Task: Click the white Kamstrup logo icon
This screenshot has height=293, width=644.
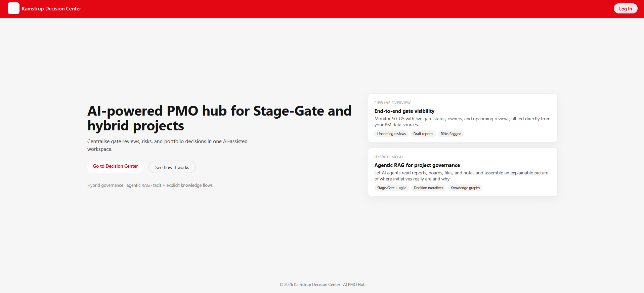Action: pyautogui.click(x=13, y=8)
